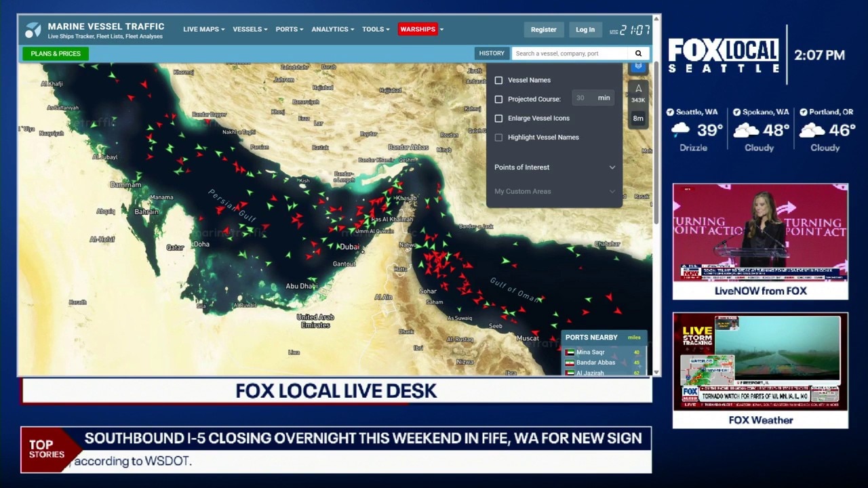Screen dimensions: 868x488
Task: Click the miles unit toggle in Ports Nearby
Action: click(633, 337)
